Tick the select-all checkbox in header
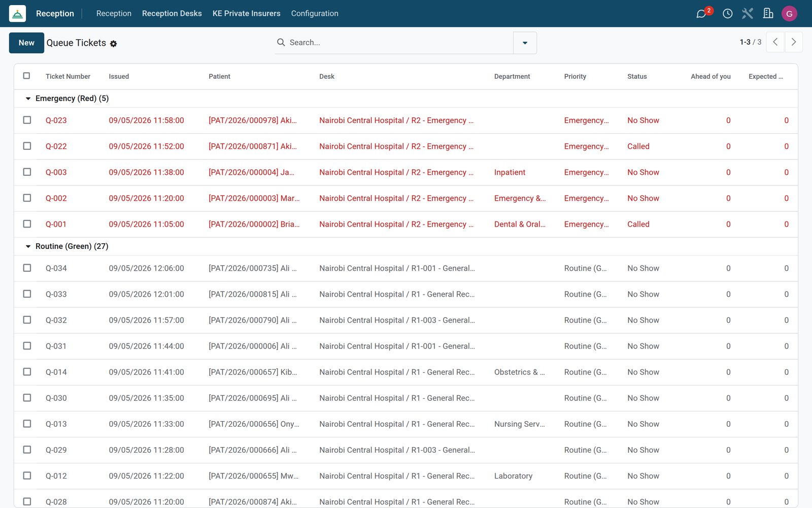This screenshot has height=508, width=812. 27,76
